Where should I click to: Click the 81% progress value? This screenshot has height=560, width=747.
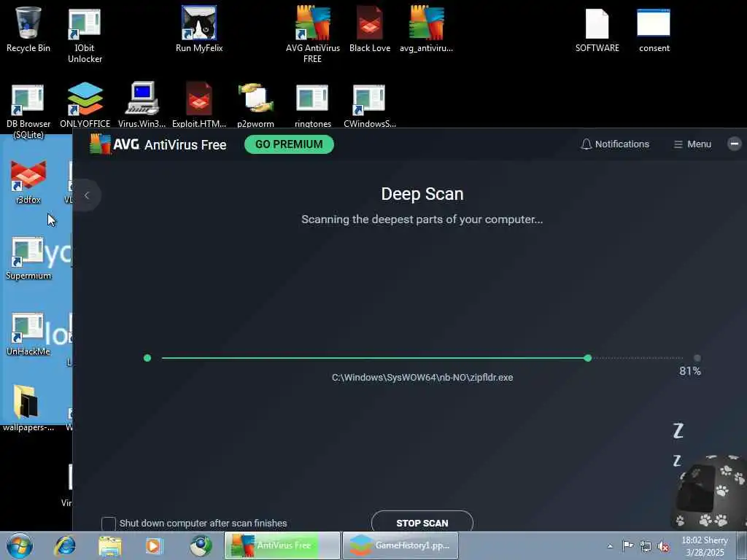690,371
